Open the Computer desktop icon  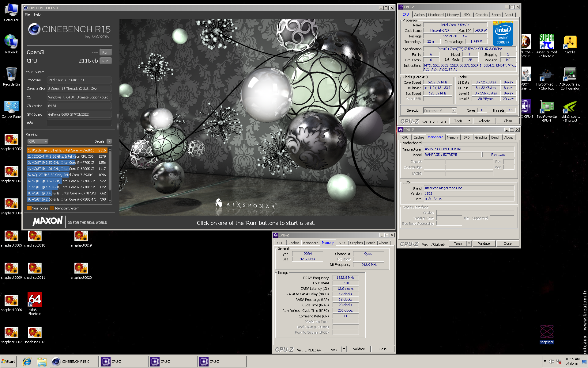[x=11, y=13]
